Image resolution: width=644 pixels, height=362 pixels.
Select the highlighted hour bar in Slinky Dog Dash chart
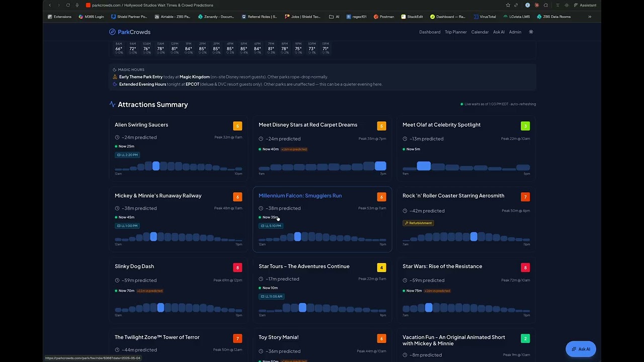tap(160, 307)
